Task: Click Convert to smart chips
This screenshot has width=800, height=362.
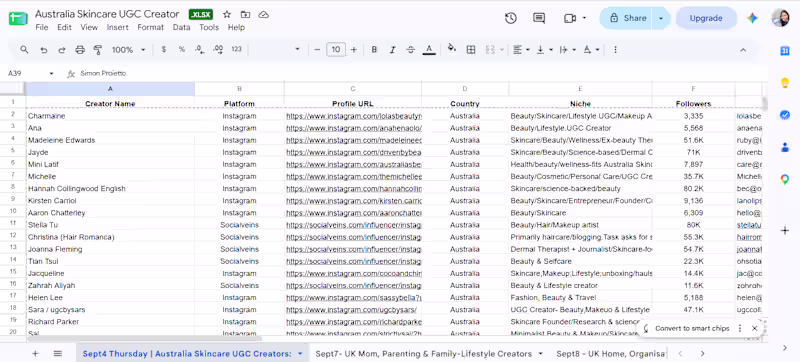Action: (692, 328)
